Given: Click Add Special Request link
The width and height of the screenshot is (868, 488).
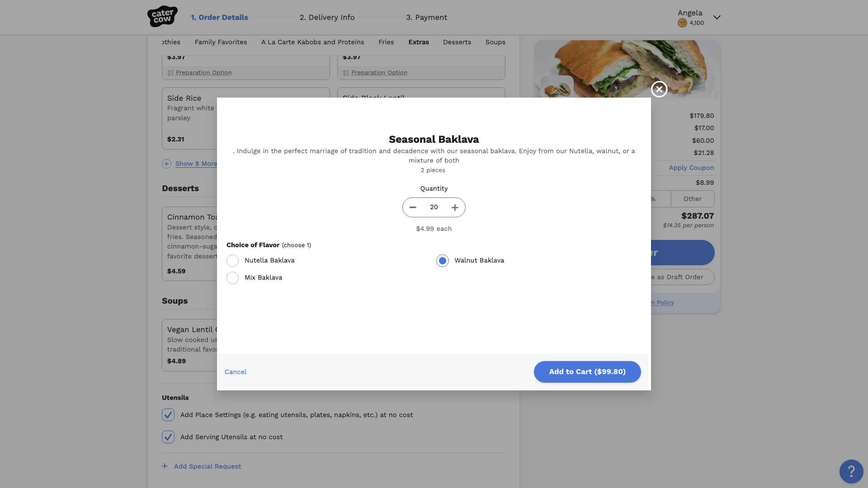Looking at the screenshot, I should point(208,466).
